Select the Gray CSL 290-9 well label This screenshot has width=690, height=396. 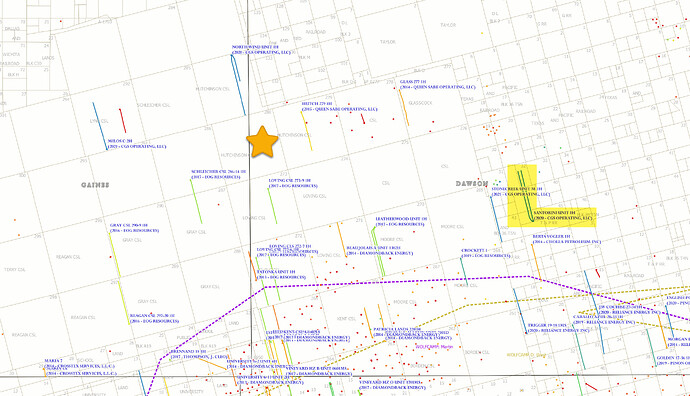(134, 228)
